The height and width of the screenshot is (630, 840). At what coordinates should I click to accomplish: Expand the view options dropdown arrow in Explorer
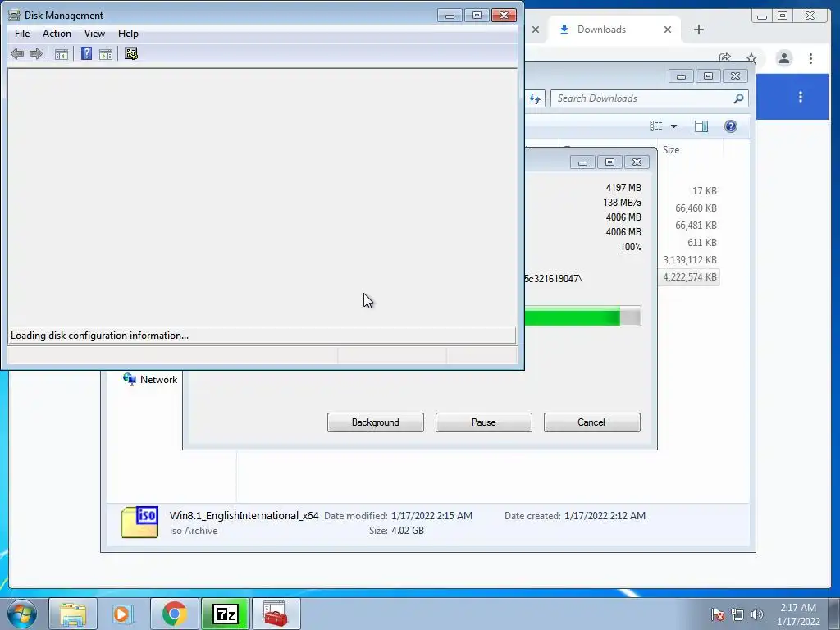[674, 126]
